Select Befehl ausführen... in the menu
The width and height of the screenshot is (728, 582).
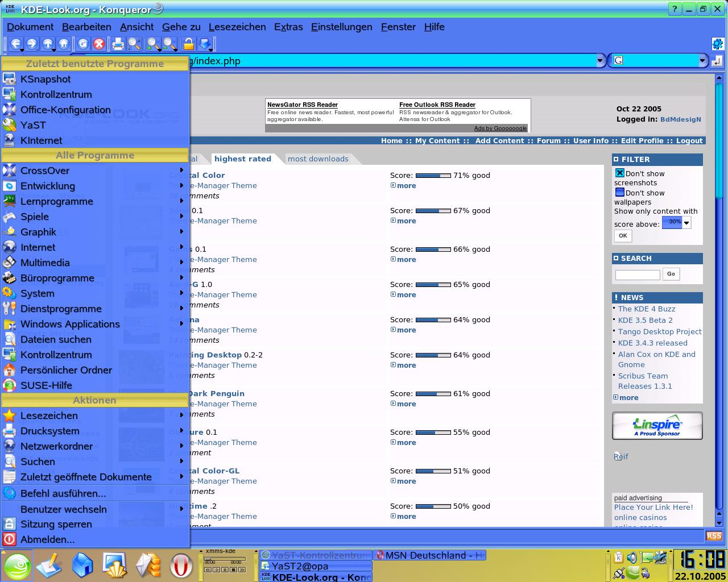coord(94,493)
